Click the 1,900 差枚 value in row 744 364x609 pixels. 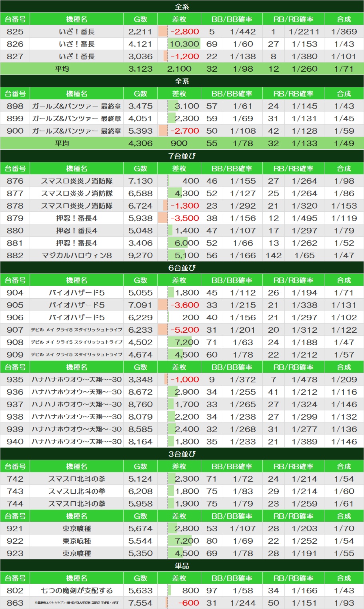tap(186, 504)
